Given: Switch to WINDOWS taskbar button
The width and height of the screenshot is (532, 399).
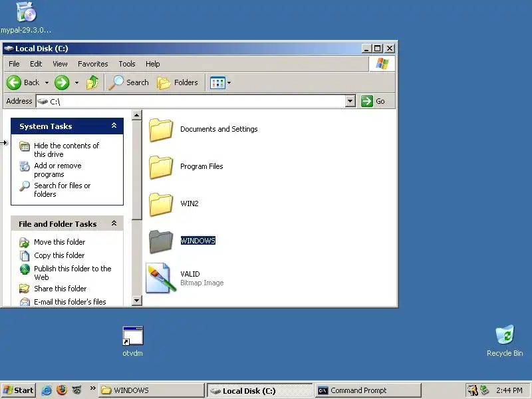Looking at the screenshot, I should pos(152,390).
